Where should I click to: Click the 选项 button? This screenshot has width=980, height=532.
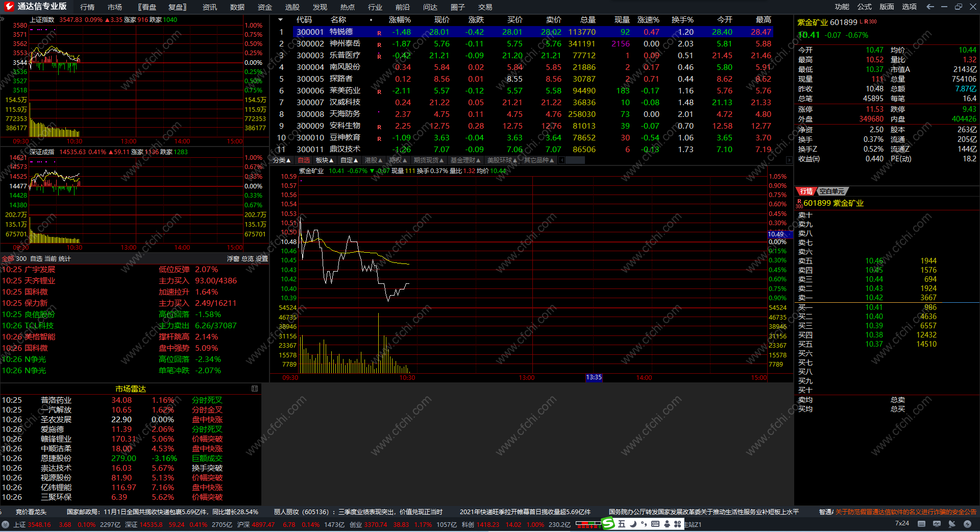[x=910, y=7]
